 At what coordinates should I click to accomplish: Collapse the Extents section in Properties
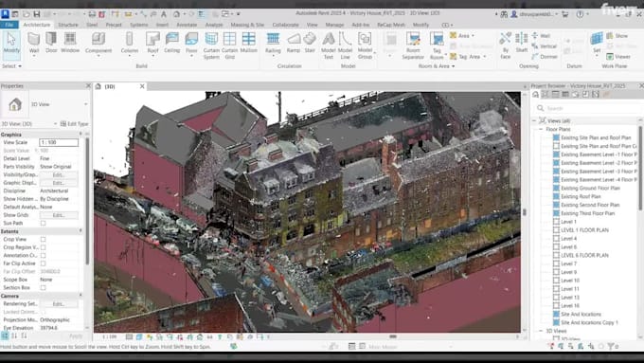pos(80,231)
